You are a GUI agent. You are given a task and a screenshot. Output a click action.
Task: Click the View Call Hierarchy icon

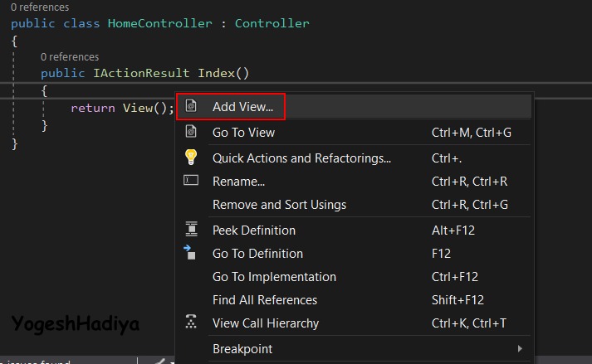191,323
